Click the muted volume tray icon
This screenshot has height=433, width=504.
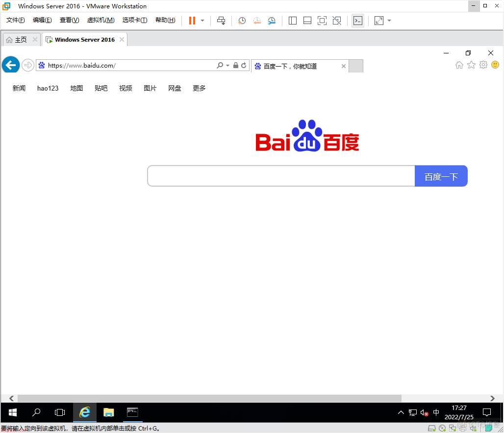point(424,413)
